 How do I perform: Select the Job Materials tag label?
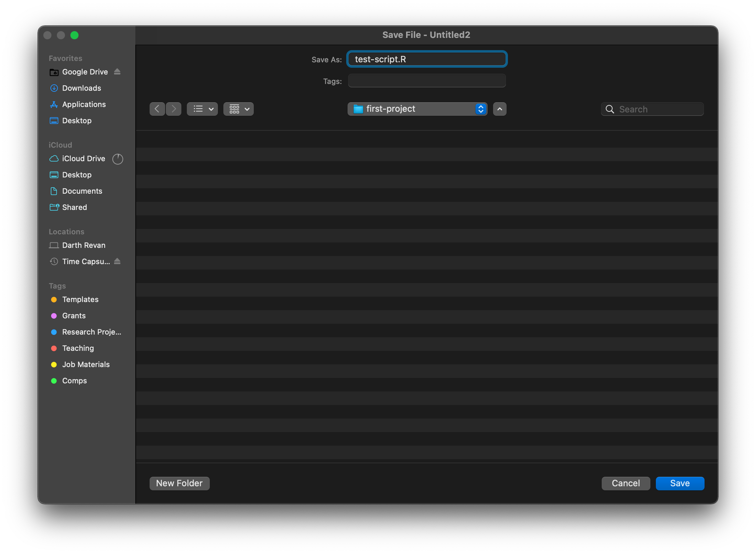click(86, 364)
